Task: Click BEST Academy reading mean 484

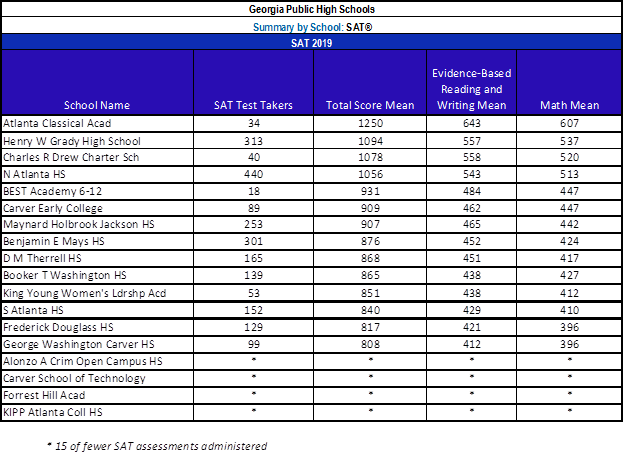Action: click(x=472, y=191)
